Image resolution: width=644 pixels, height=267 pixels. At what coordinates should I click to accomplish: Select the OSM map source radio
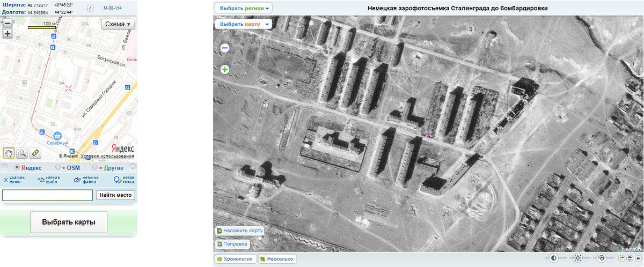(58, 167)
